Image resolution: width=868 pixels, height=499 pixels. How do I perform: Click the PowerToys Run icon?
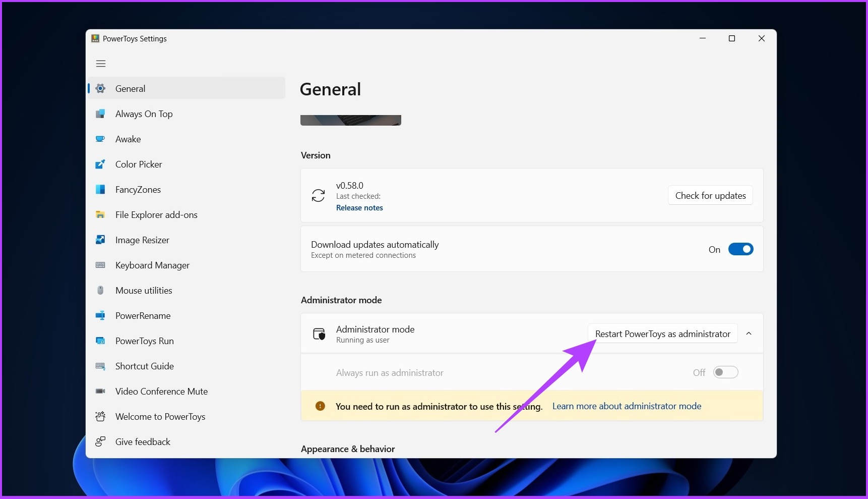pyautogui.click(x=100, y=341)
